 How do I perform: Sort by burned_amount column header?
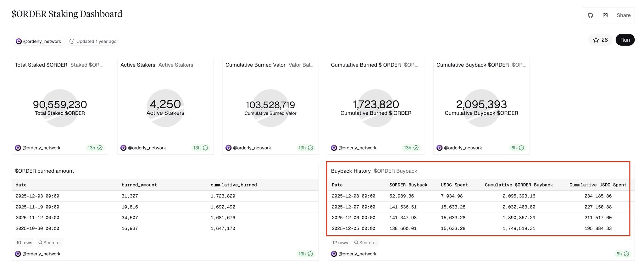click(139, 185)
